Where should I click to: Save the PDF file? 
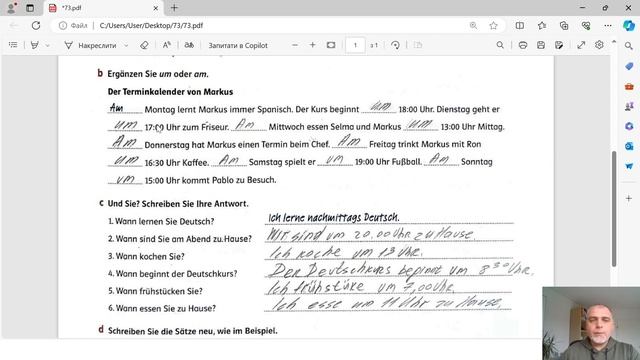point(541,45)
